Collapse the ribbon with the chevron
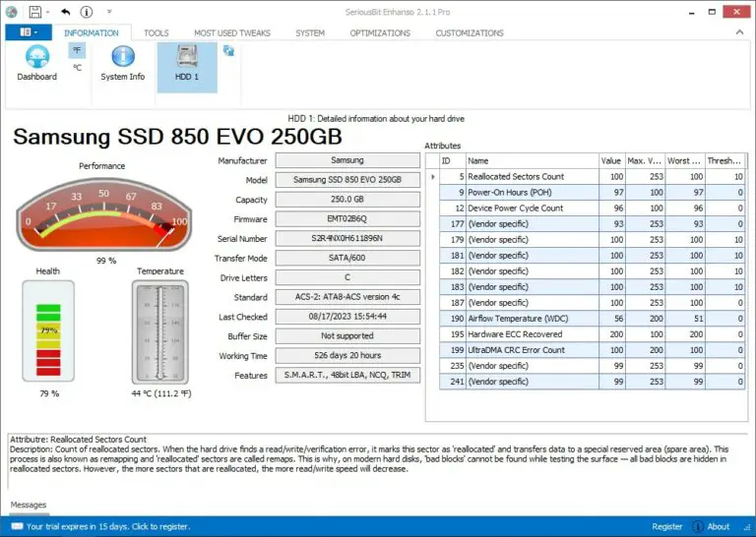This screenshot has height=537, width=756. (742, 33)
